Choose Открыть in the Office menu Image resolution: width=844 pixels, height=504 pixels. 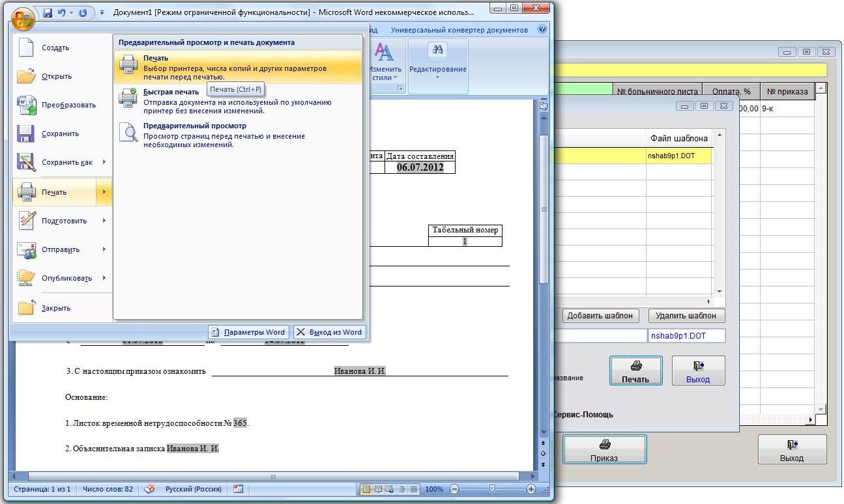click(63, 76)
